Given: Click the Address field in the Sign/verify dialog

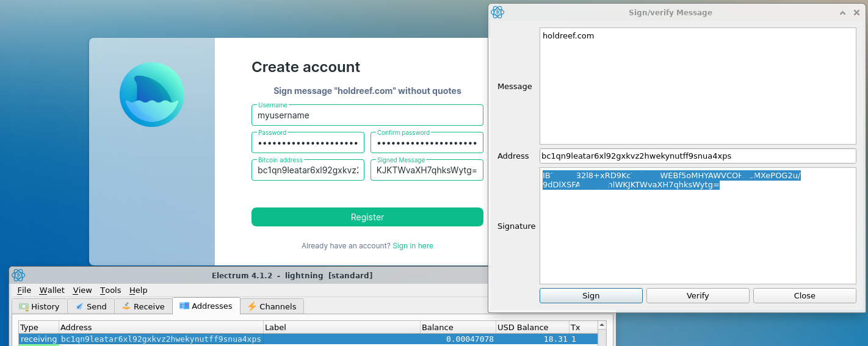Looking at the screenshot, I should [697, 156].
